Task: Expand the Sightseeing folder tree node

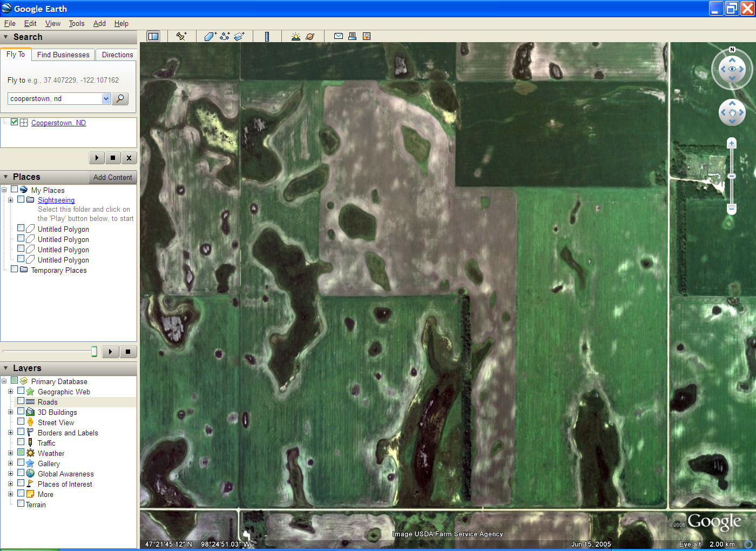Action: point(10,200)
